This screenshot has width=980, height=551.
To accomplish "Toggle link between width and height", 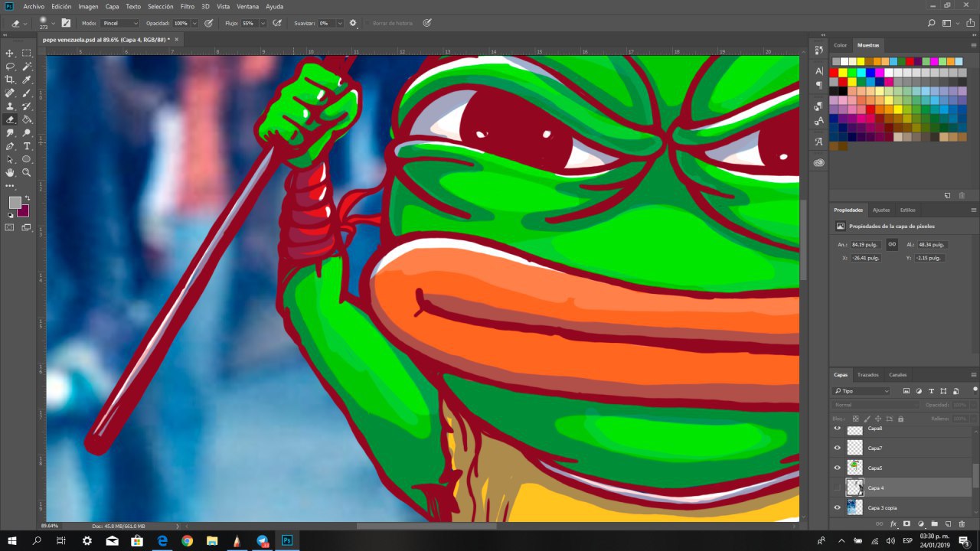I will pos(892,245).
